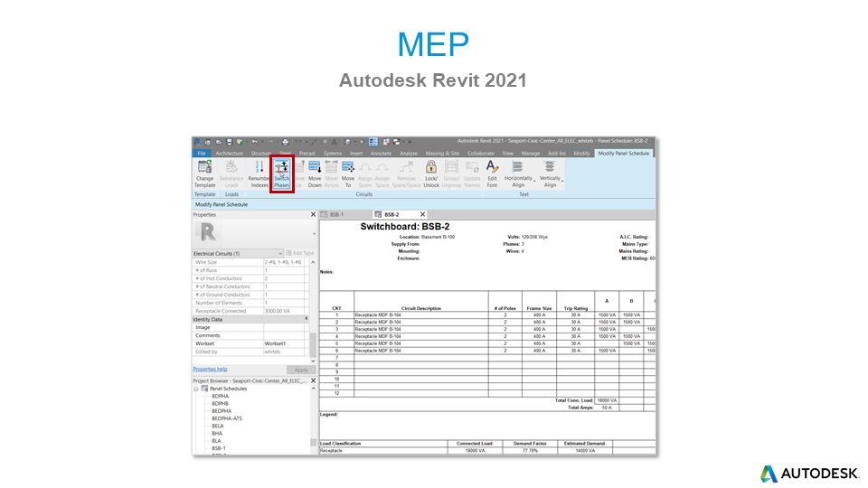Switch to the Systems ribbon tab

pyautogui.click(x=333, y=154)
